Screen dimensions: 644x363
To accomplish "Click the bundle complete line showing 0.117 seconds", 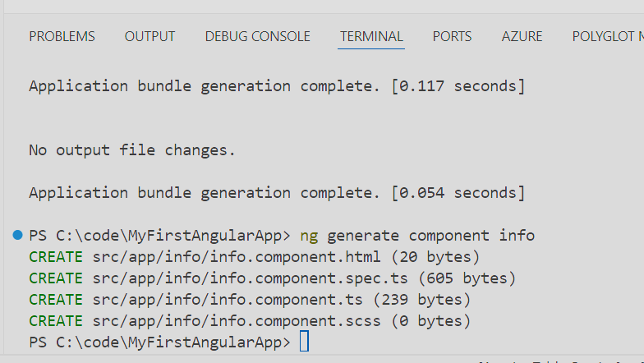I will point(276,85).
